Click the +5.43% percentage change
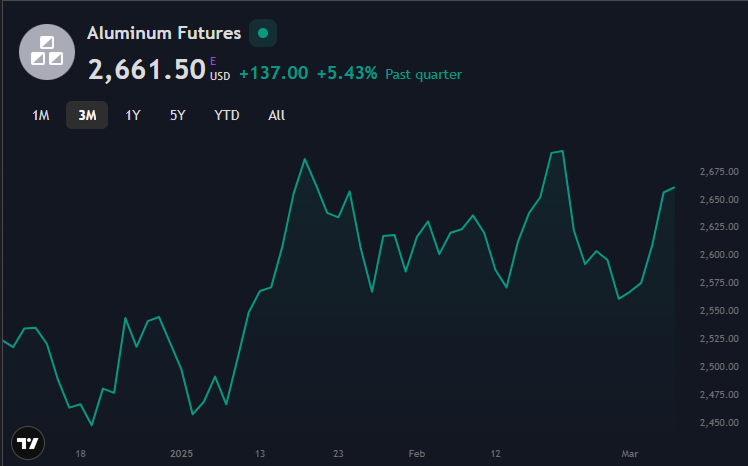This screenshot has width=748, height=466. (347, 73)
